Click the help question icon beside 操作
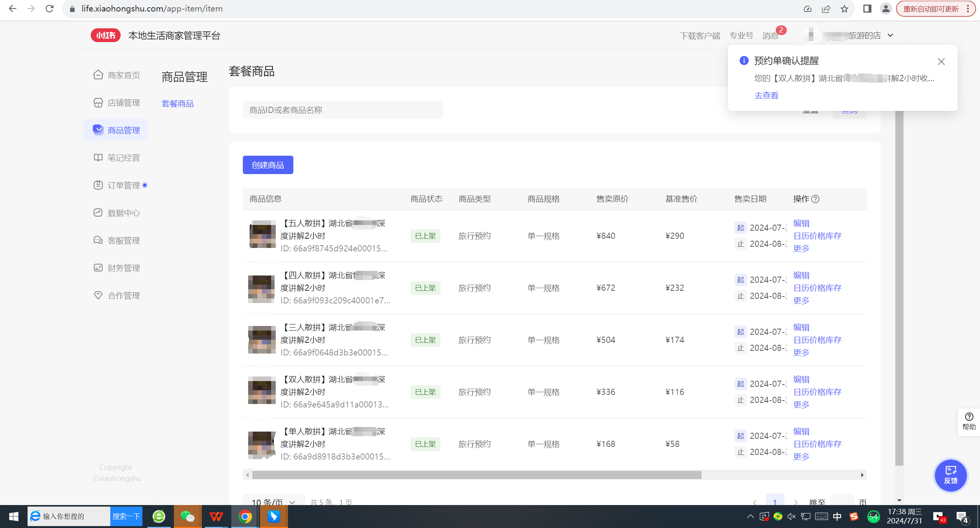The width and height of the screenshot is (980, 528). coord(815,199)
